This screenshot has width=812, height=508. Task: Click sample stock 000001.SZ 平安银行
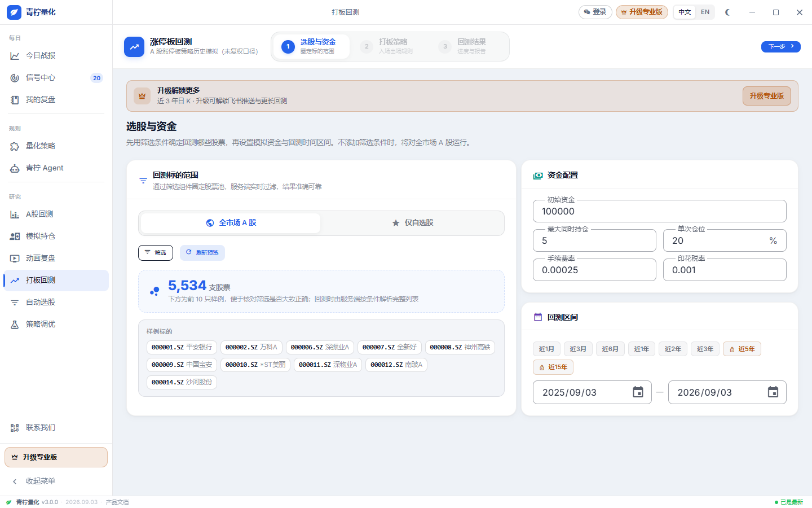pyautogui.click(x=182, y=347)
